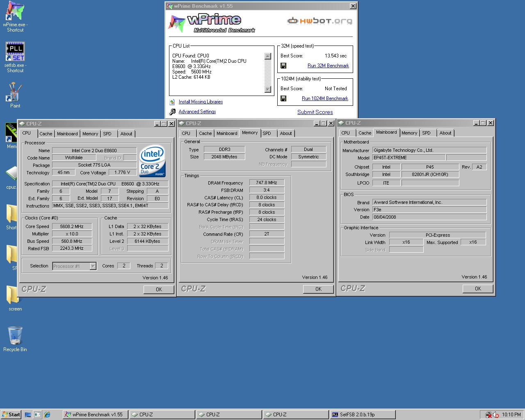Image resolution: width=525 pixels, height=420 pixels.
Task: Switch to wPrime Benchmark taskbar button
Action: pos(95,415)
